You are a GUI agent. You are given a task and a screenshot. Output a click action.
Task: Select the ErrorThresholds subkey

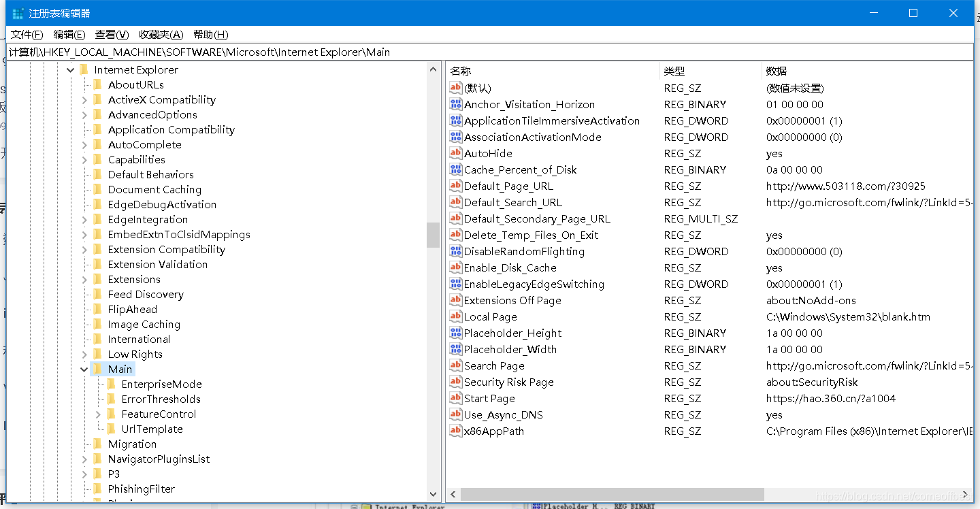[x=161, y=399]
